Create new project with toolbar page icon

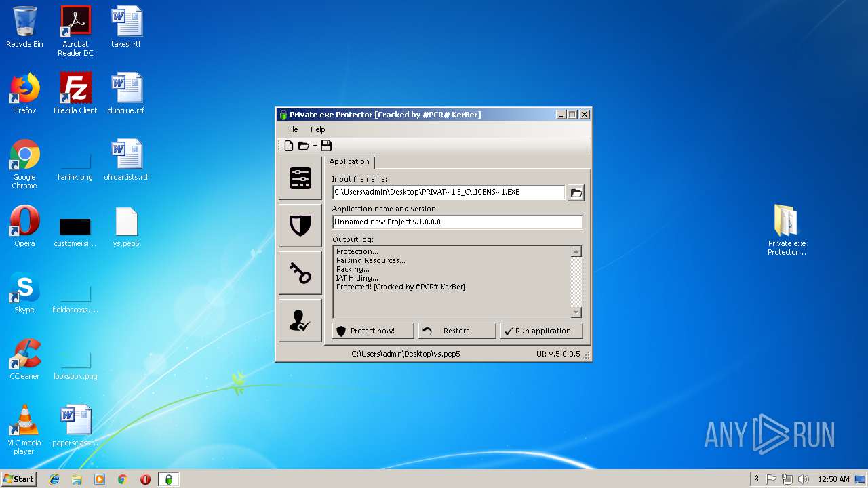(289, 146)
